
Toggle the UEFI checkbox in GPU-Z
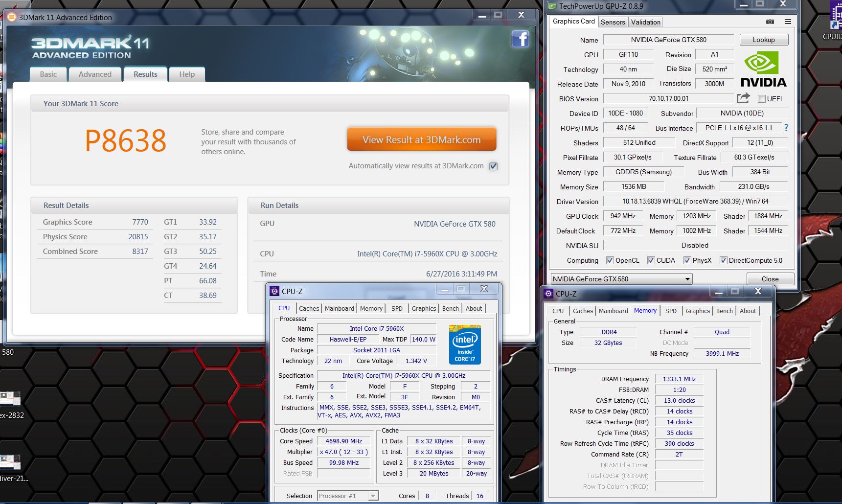pyautogui.click(x=761, y=99)
